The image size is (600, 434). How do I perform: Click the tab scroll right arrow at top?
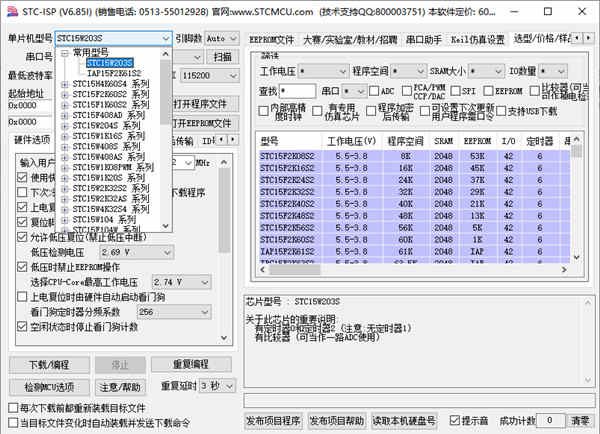[x=588, y=38]
